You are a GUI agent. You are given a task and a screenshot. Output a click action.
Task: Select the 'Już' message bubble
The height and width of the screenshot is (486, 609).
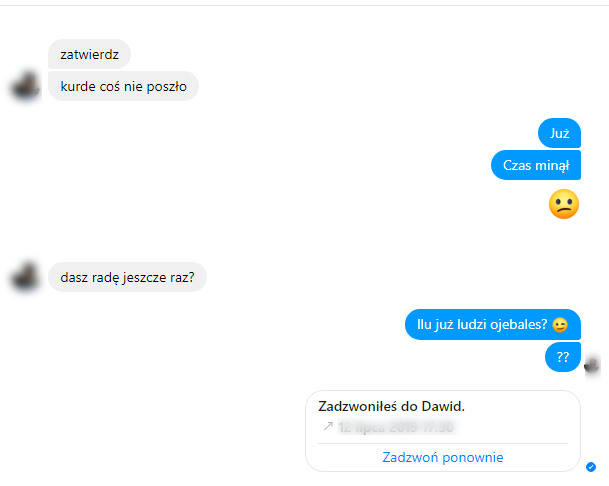(x=559, y=133)
